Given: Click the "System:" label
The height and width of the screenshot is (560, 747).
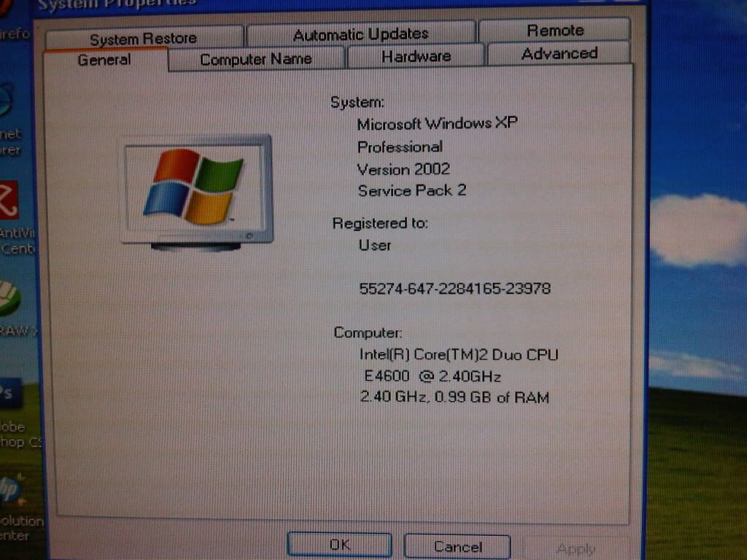Looking at the screenshot, I should (357, 102).
